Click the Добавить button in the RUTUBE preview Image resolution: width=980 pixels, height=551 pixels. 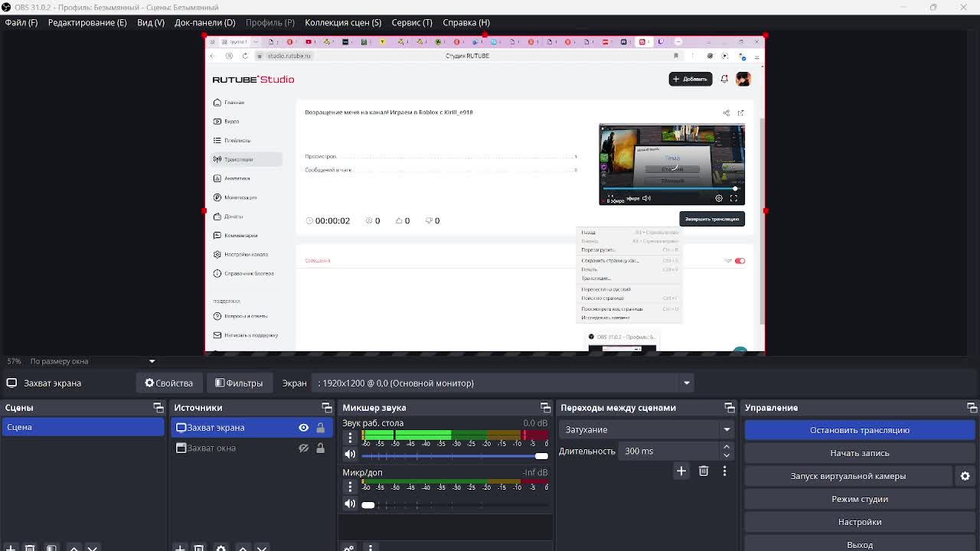pyautogui.click(x=691, y=79)
